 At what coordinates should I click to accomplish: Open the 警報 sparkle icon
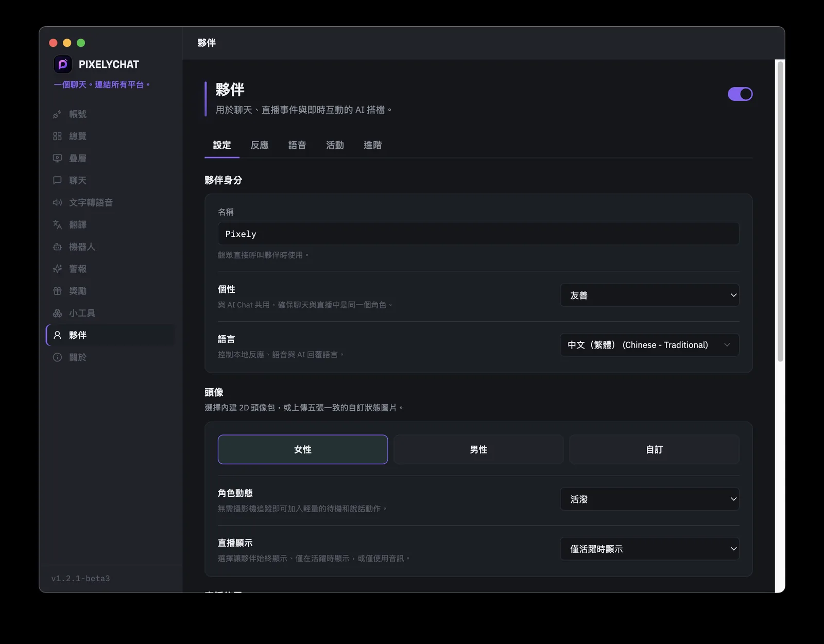(57, 269)
